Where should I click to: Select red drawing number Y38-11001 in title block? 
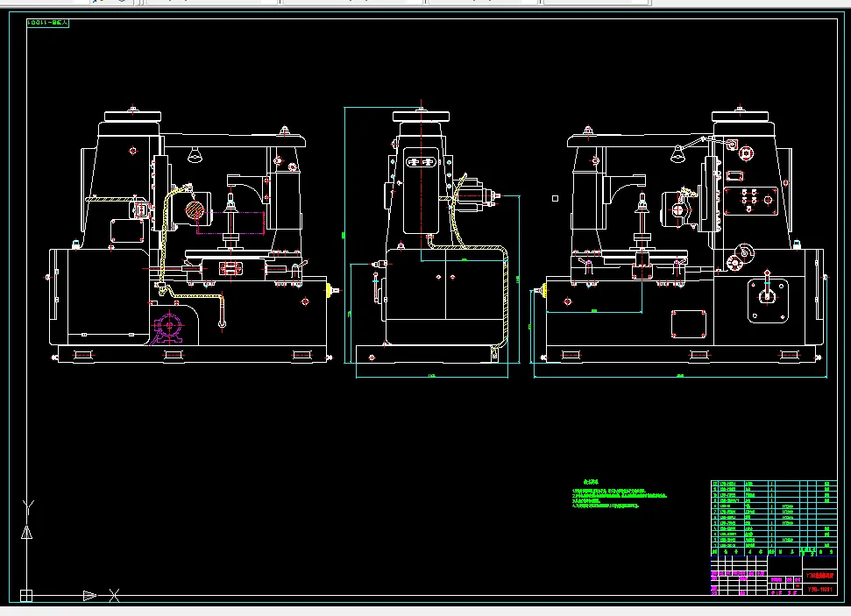(819, 590)
